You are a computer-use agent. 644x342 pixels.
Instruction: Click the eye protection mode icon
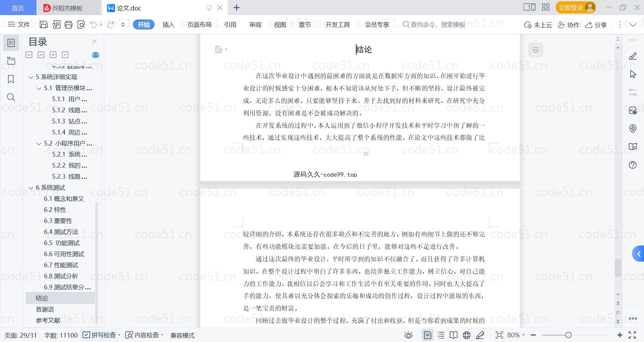[408, 335]
